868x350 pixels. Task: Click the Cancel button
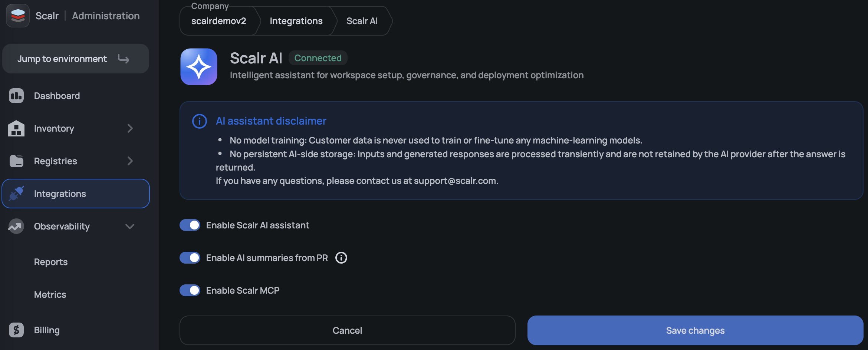(x=347, y=330)
